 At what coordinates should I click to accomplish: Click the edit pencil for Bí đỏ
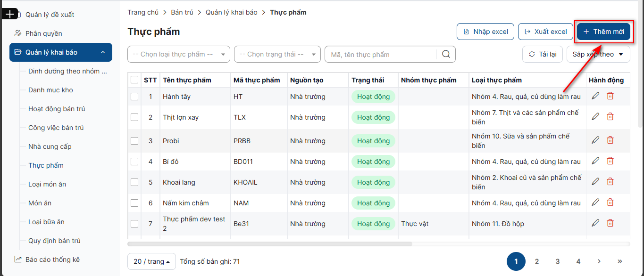[x=595, y=161]
